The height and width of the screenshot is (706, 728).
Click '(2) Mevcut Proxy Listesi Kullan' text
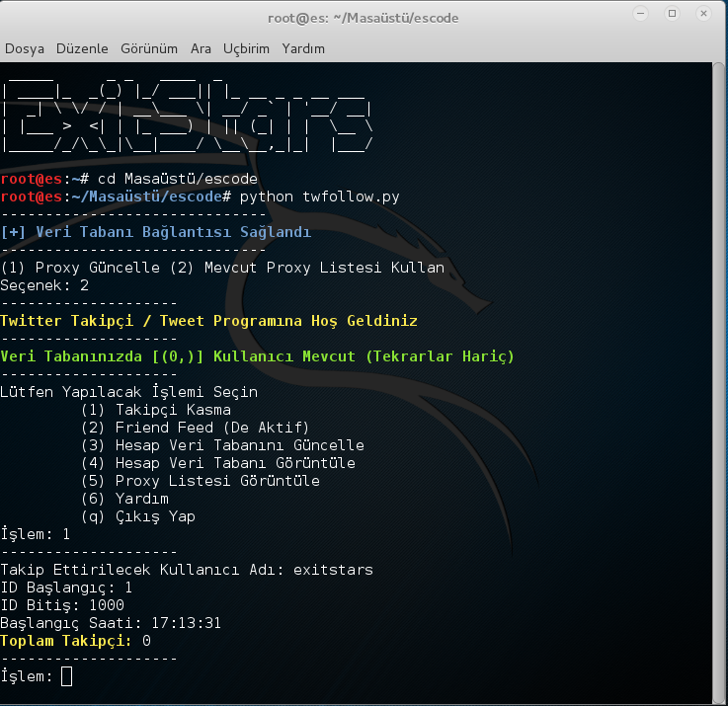pyautogui.click(x=307, y=268)
